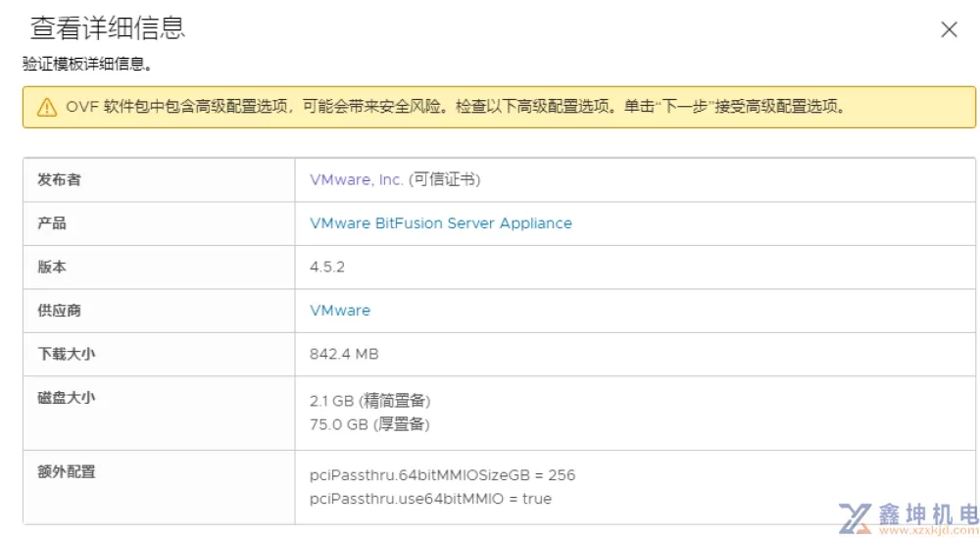Close the 查看详细信息 dialog with X
Screen dimensions: 980x538
pyautogui.click(x=949, y=29)
